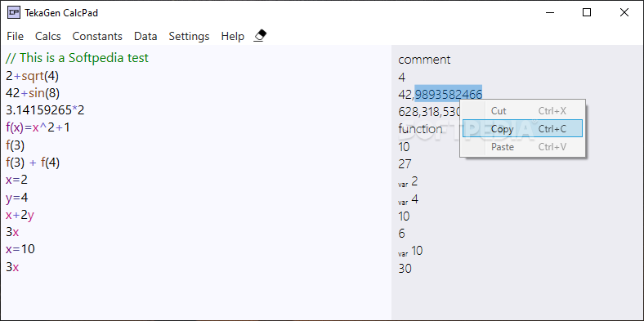Click the line 2+sqrt(4)

click(x=33, y=76)
